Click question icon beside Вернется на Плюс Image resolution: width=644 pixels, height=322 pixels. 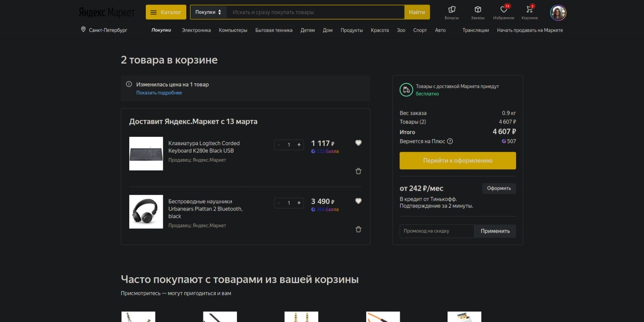(x=450, y=141)
